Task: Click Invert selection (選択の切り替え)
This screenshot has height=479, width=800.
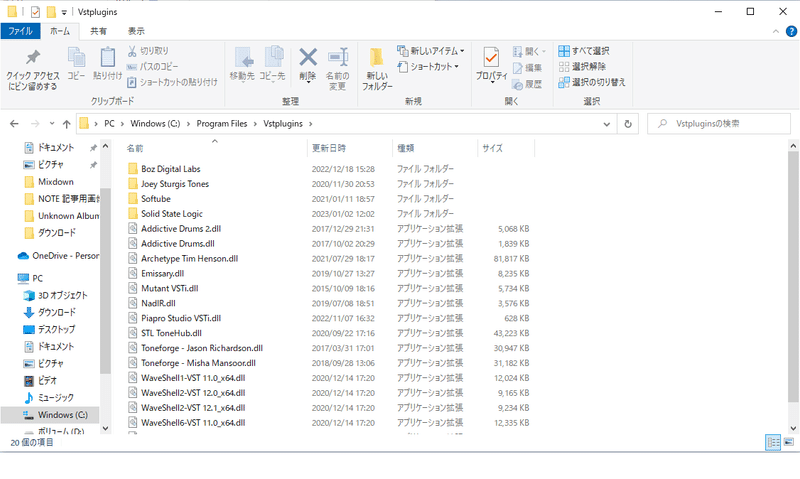Action: point(592,82)
